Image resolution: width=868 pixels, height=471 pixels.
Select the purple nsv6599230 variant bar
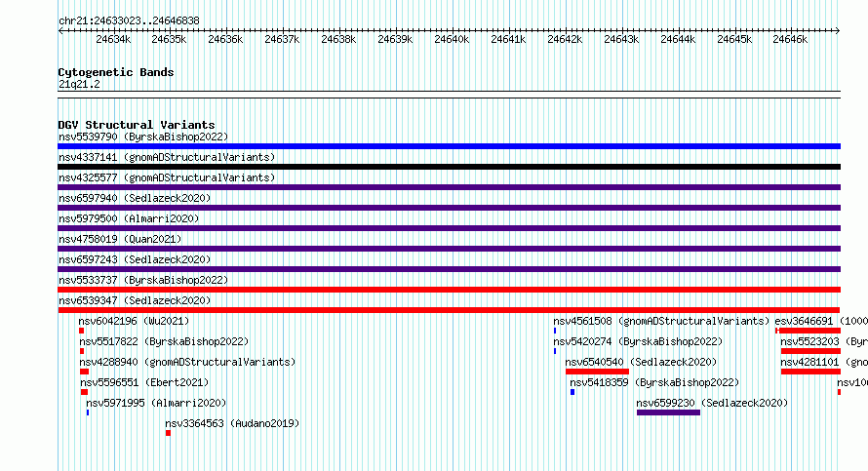668,412
